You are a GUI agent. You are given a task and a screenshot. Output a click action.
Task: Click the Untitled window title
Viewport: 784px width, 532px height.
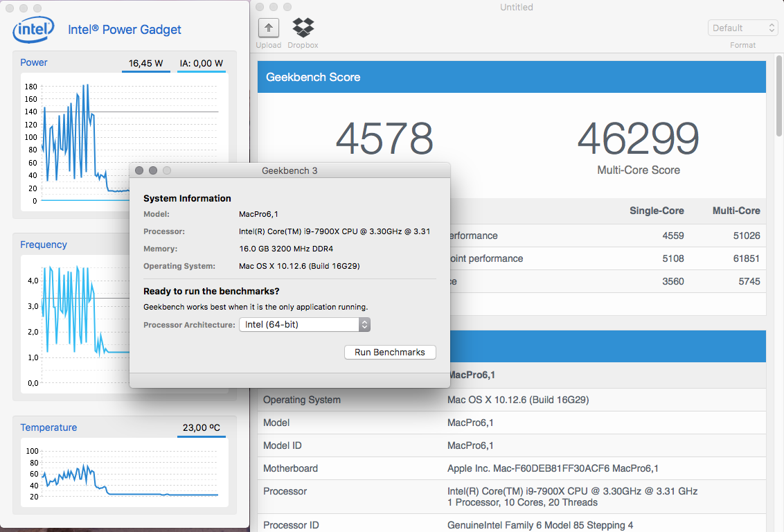point(517,7)
